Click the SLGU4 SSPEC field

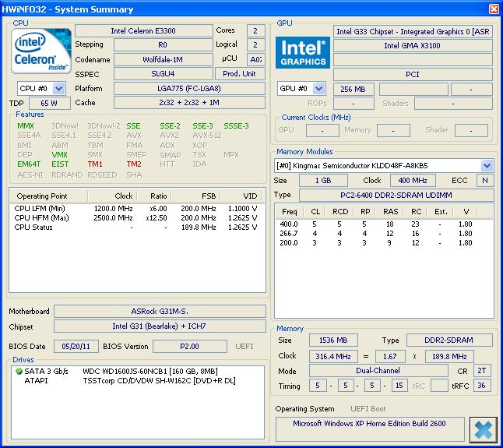[163, 74]
